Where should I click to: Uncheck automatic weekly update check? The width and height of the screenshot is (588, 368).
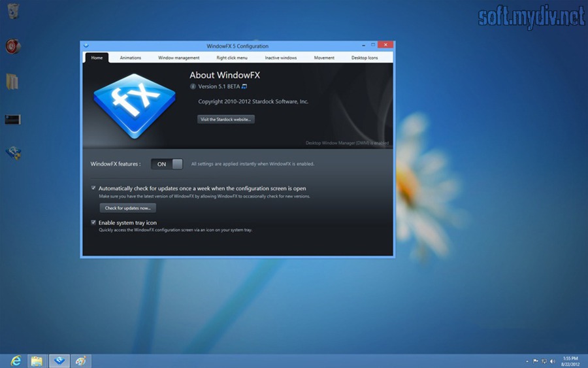click(x=93, y=188)
